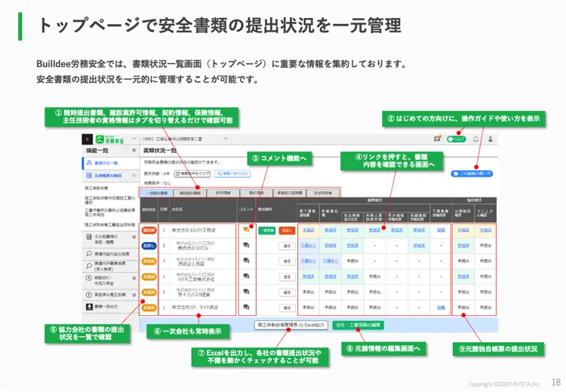
Task: Switch to the 許可情報 tab
Action: coord(223,193)
